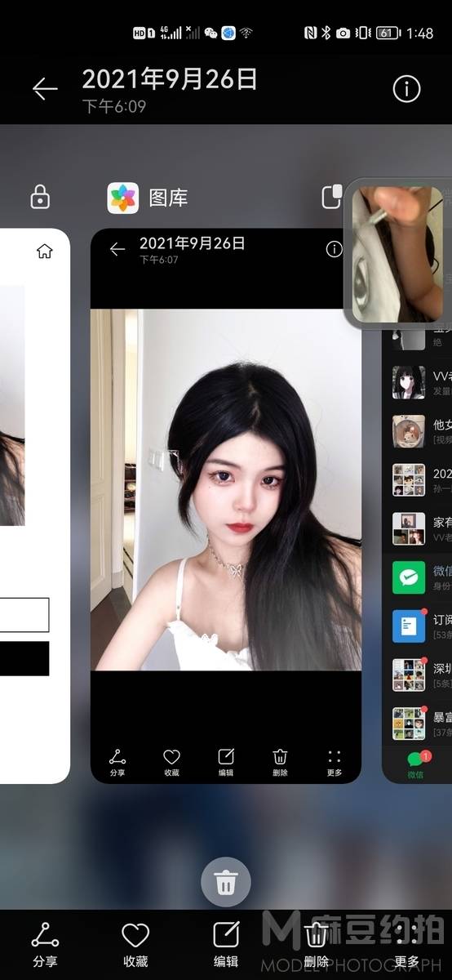Open the portrait photo in gallery card
Viewport: 452px width, 980px height.
point(226,490)
